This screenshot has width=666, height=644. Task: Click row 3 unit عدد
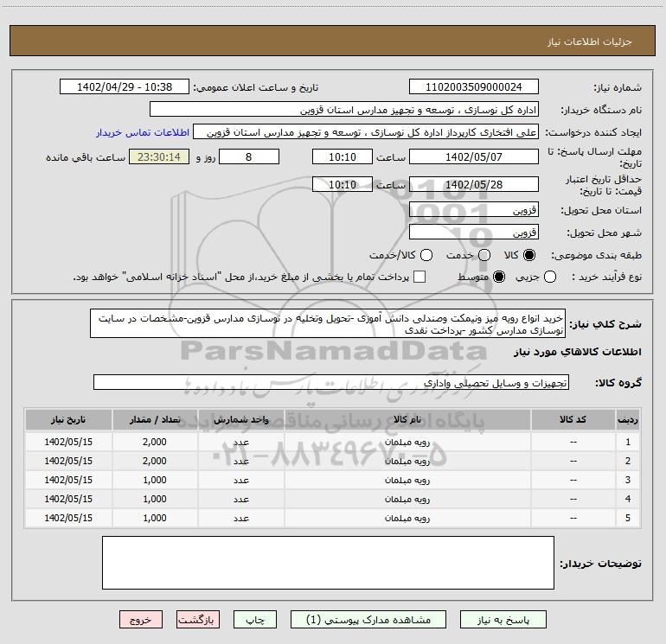[x=240, y=480]
